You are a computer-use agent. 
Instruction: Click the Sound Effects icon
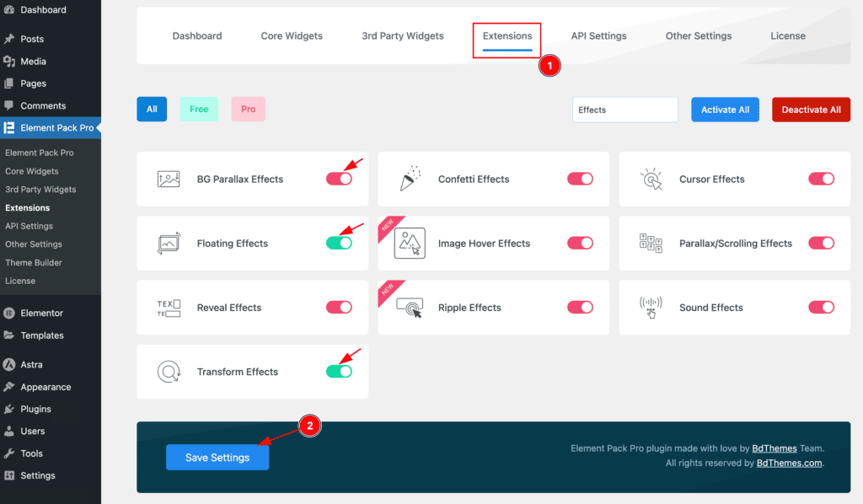(x=651, y=308)
